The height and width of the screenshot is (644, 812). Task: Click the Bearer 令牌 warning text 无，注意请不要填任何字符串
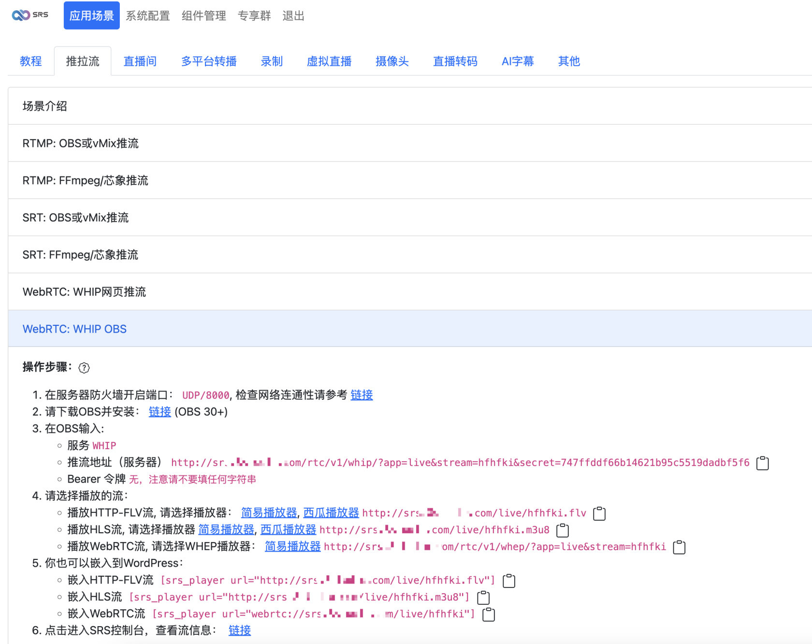(192, 480)
